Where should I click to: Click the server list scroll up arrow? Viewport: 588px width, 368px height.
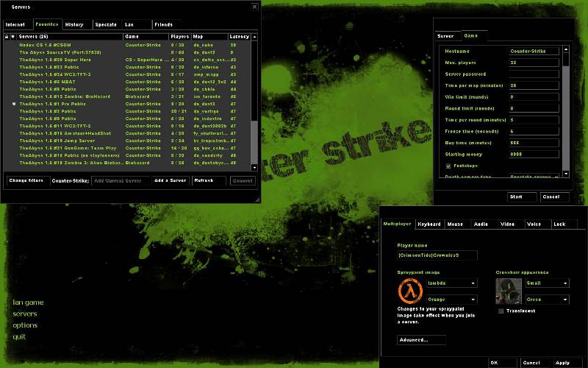[x=254, y=37]
